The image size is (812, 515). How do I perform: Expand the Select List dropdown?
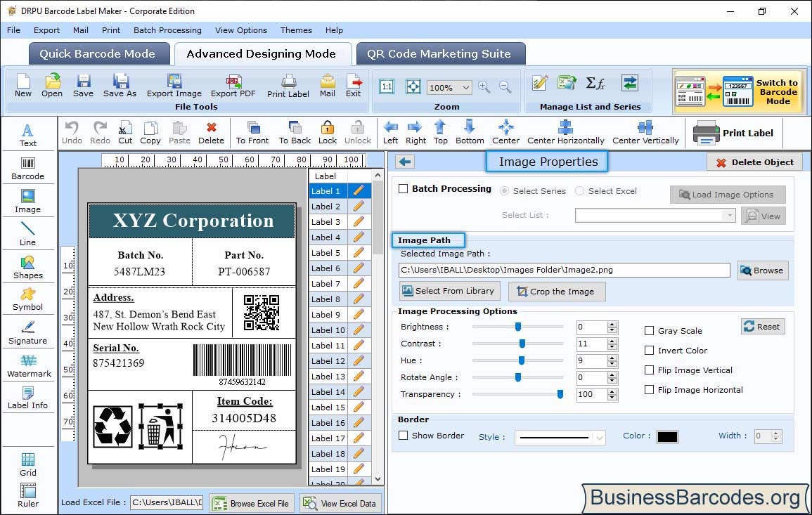pos(729,215)
